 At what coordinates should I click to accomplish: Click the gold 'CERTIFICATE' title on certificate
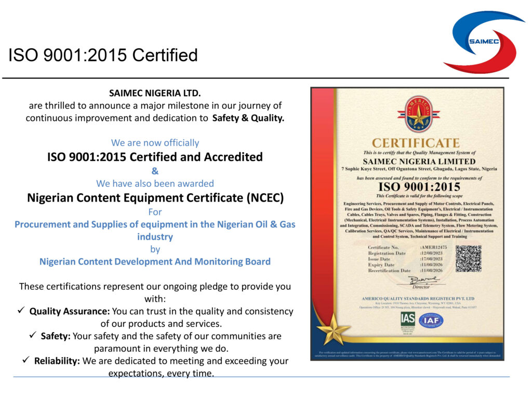pos(416,143)
